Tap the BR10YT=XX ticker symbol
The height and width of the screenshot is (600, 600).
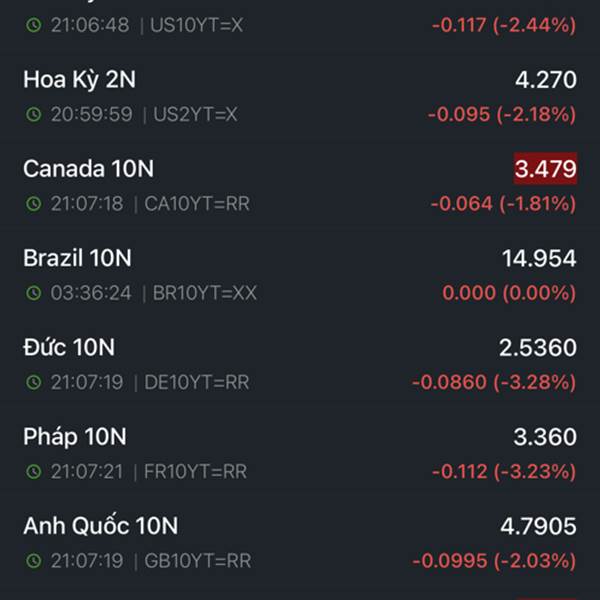[205, 293]
